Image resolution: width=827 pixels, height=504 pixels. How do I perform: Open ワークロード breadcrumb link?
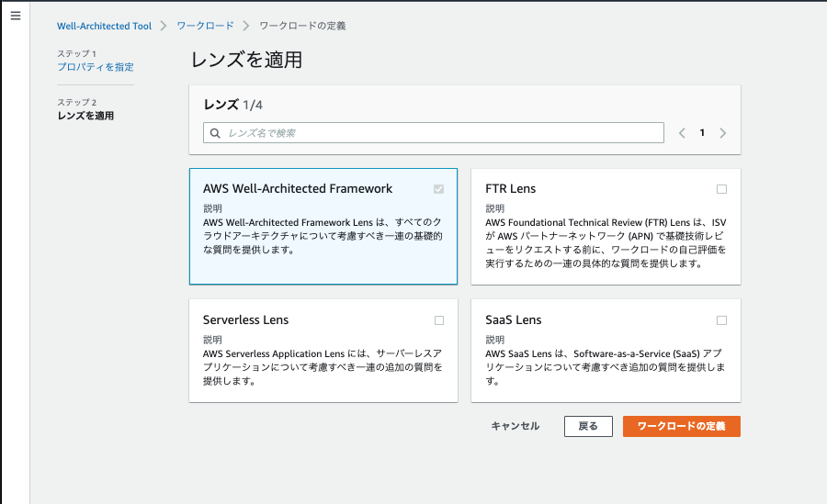pos(205,26)
